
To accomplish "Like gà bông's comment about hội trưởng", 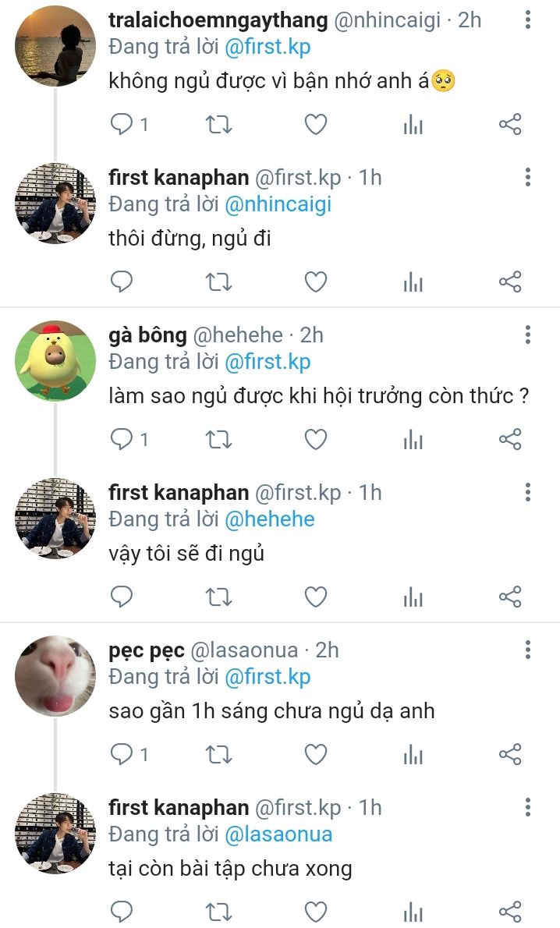I will pos(315,440).
